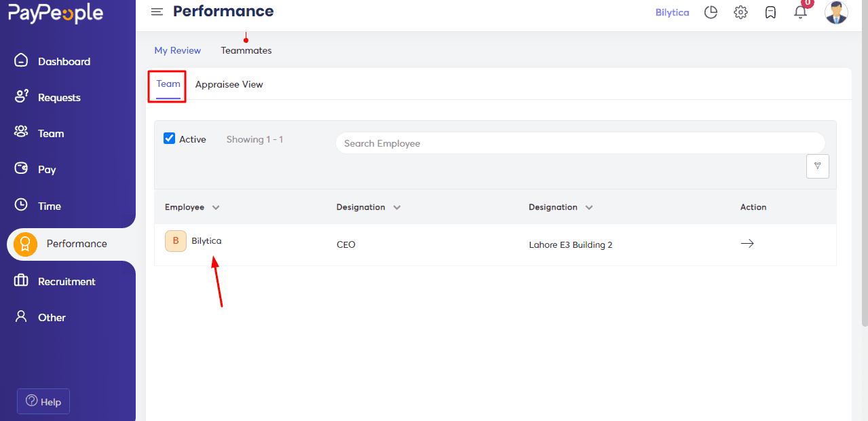The height and width of the screenshot is (421, 868).
Task: Open the Dashboard section from the sidebar
Action: click(64, 62)
